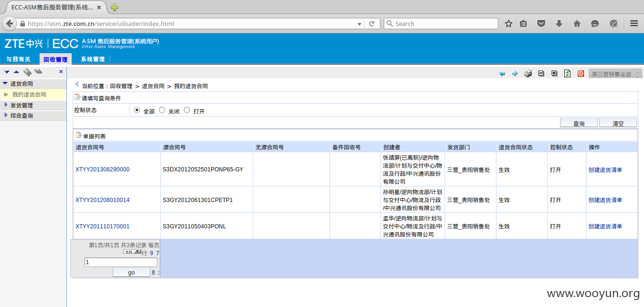The image size is (644, 307).
Task: Click the sidebar down-arrow icon
Action: (7, 72)
